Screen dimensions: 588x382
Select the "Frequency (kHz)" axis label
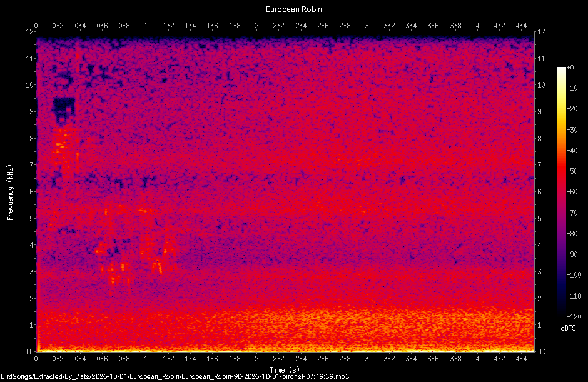pos(10,193)
